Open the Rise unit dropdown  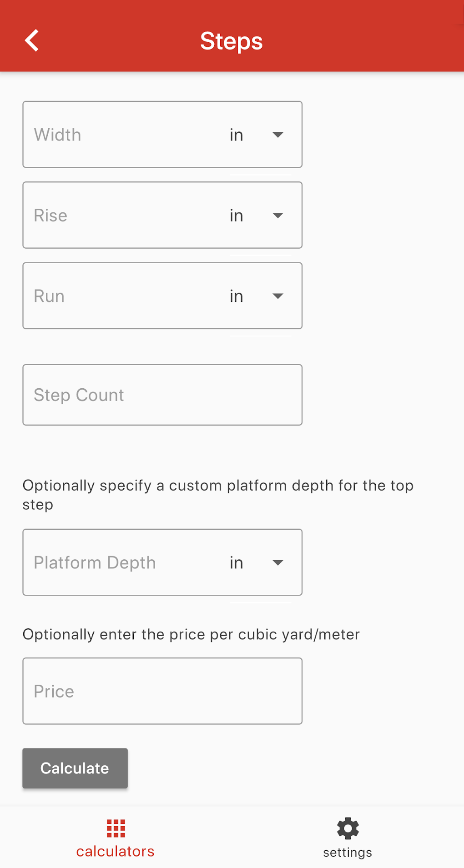[x=277, y=216]
